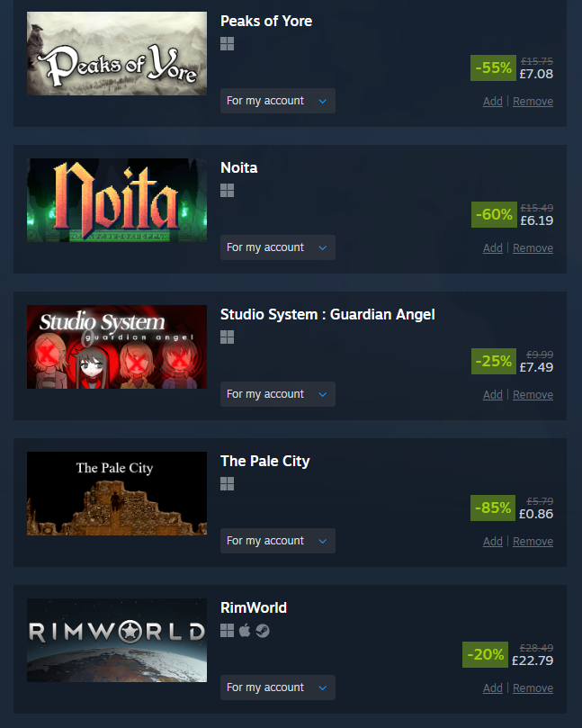The height and width of the screenshot is (728, 582).
Task: Open the Peaks of Yore account dropdown
Action: (278, 101)
